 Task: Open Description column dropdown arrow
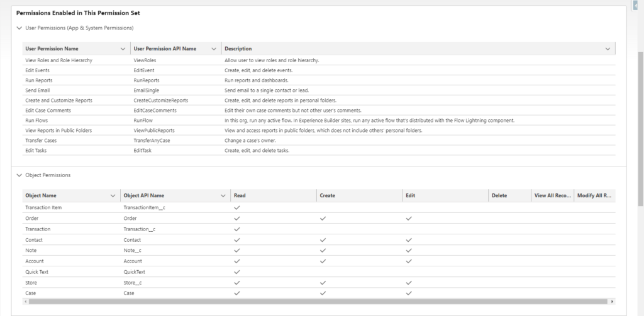click(608, 49)
